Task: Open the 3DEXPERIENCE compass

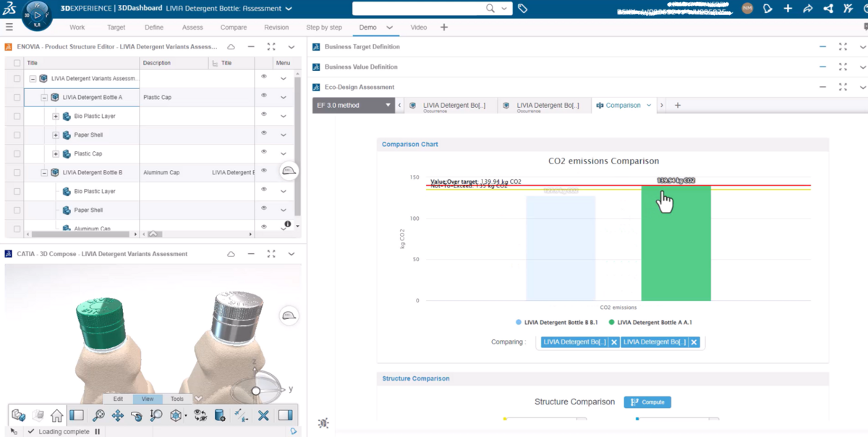Action: (x=36, y=14)
